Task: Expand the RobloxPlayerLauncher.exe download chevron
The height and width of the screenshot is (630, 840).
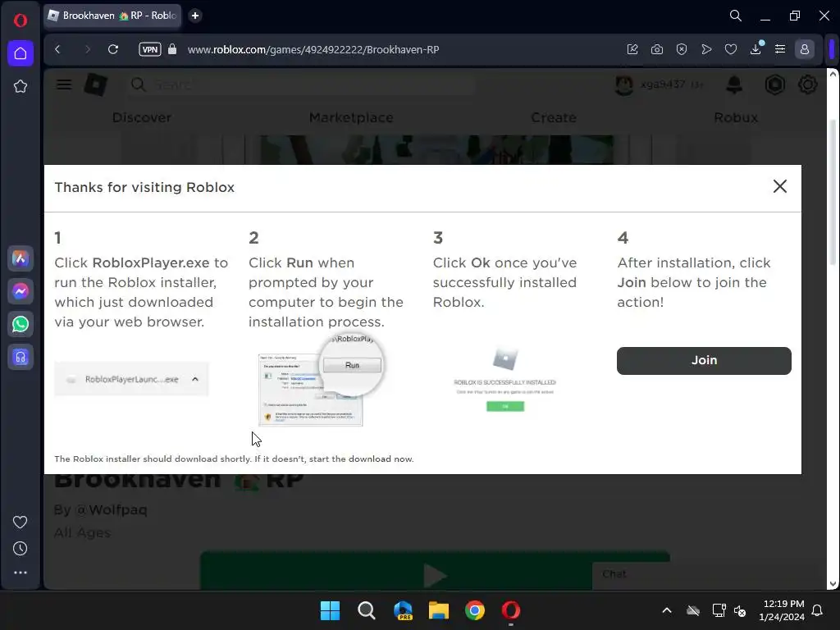Action: click(195, 379)
